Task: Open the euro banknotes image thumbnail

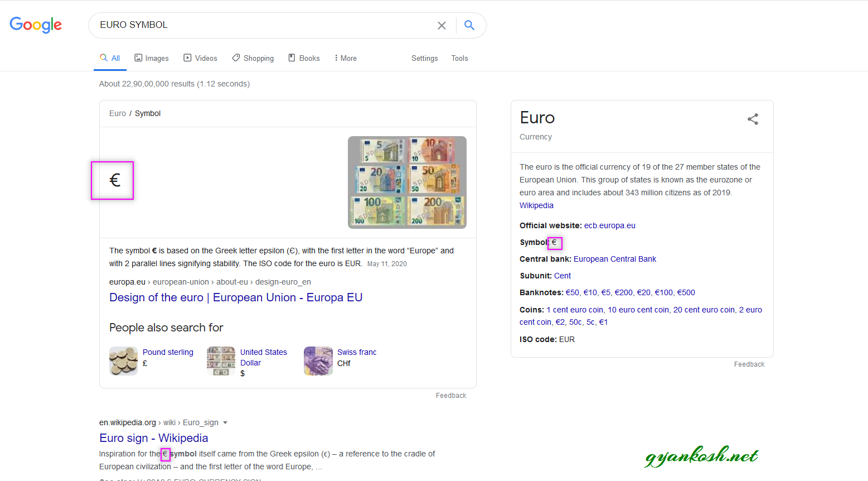Action: coord(407,182)
